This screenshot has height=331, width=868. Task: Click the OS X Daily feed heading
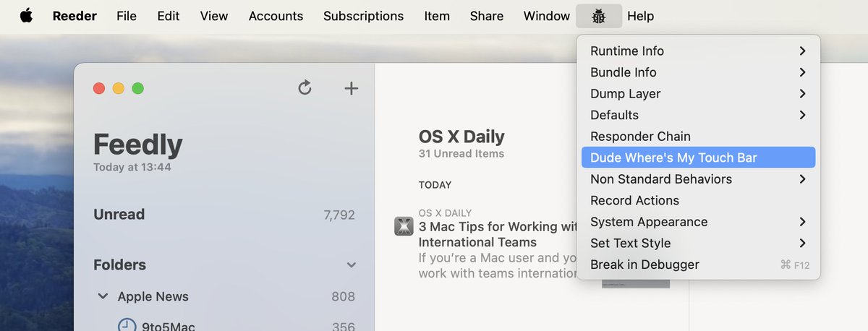tap(461, 137)
